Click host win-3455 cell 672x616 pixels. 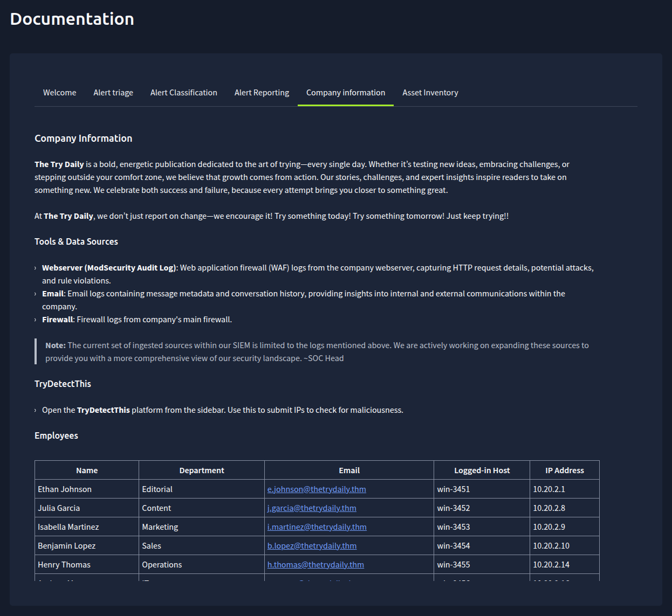482,565
